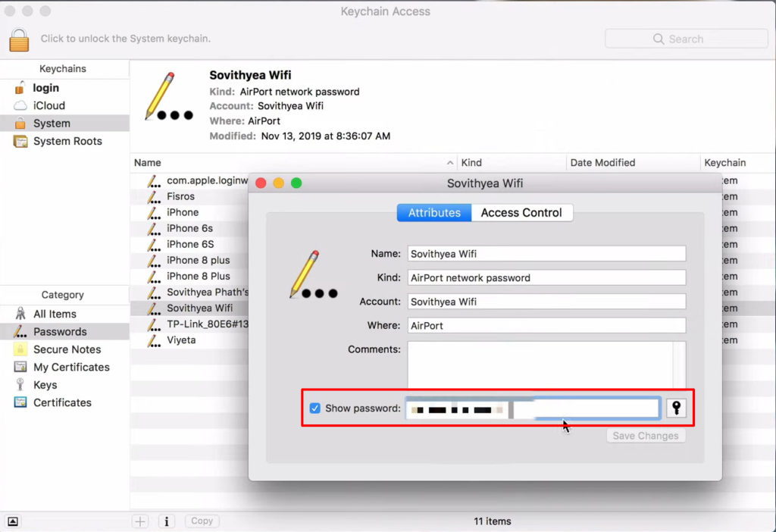
Task: Click the Save Changes button
Action: click(x=646, y=435)
